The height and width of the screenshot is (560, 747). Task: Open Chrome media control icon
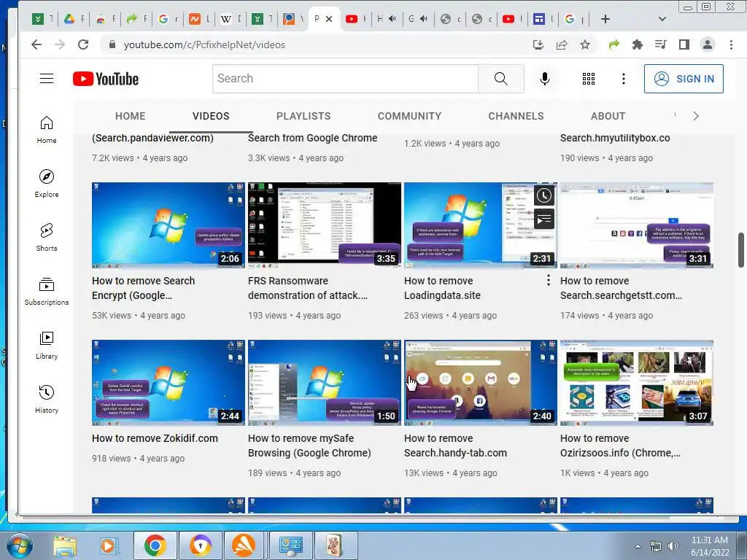point(660,44)
